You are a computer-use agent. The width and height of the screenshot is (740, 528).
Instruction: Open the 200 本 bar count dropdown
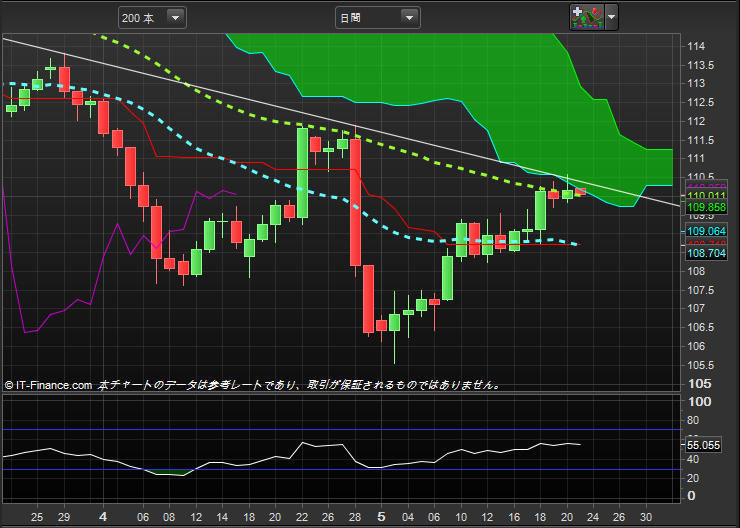(x=152, y=18)
